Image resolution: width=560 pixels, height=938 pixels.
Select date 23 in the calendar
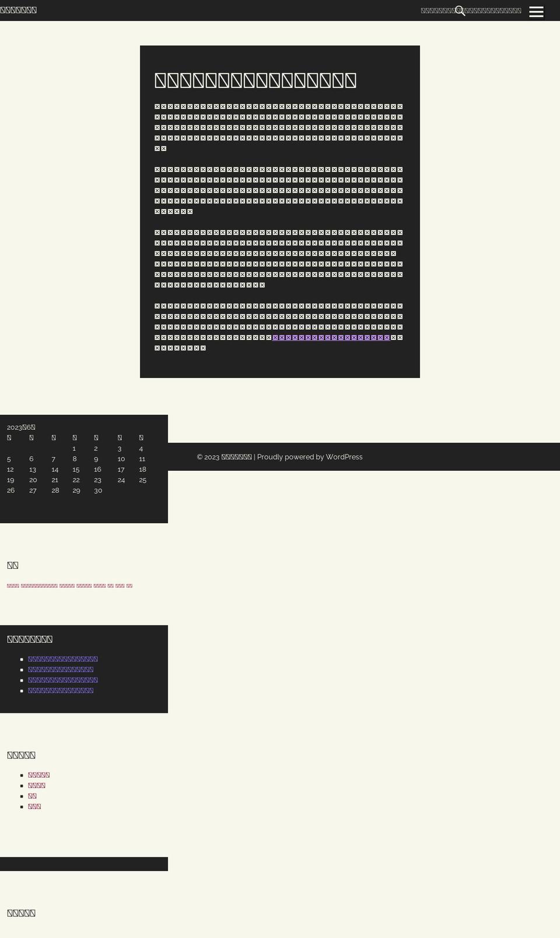97,480
